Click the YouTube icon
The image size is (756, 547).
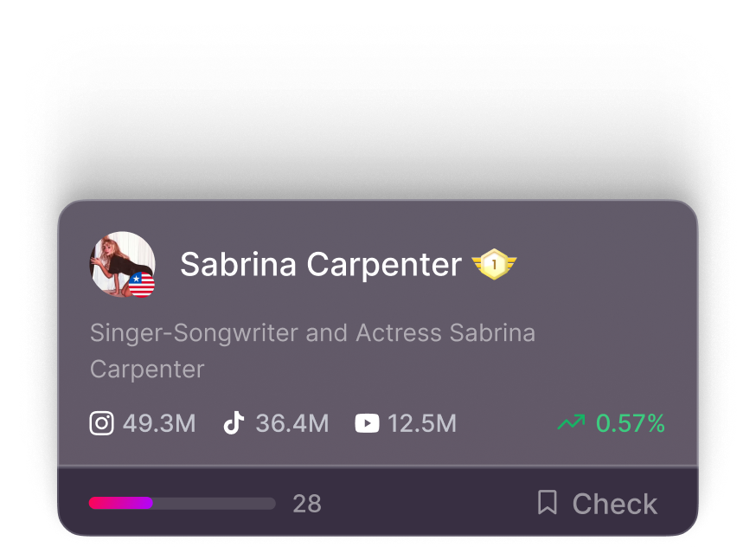(367, 423)
